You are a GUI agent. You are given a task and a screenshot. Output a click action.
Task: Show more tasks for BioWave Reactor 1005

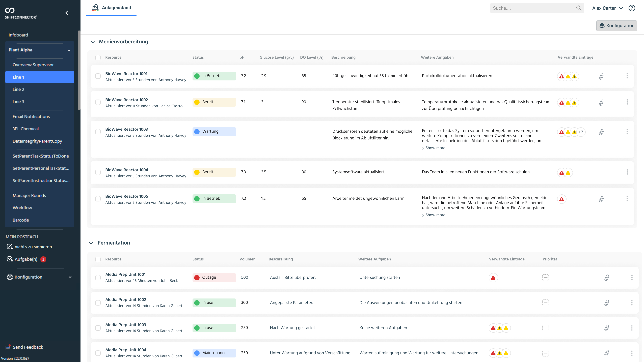coord(435,215)
